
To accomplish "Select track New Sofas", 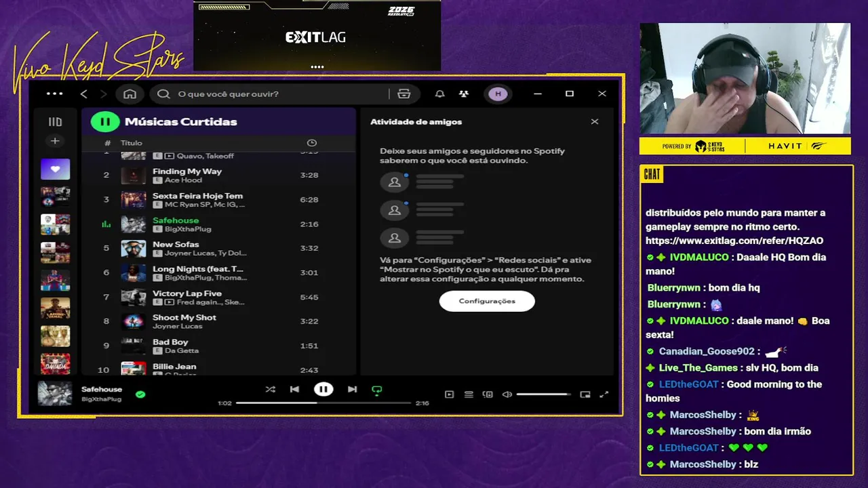I will pos(218,248).
